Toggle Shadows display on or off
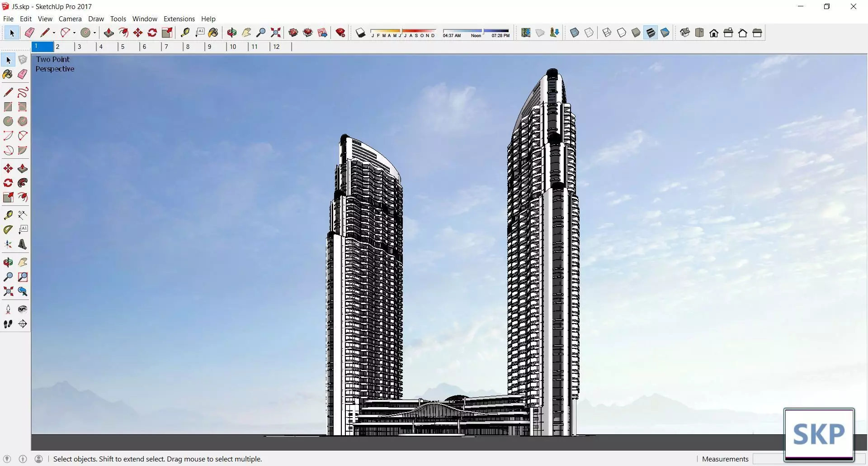The height and width of the screenshot is (466, 868). point(360,33)
